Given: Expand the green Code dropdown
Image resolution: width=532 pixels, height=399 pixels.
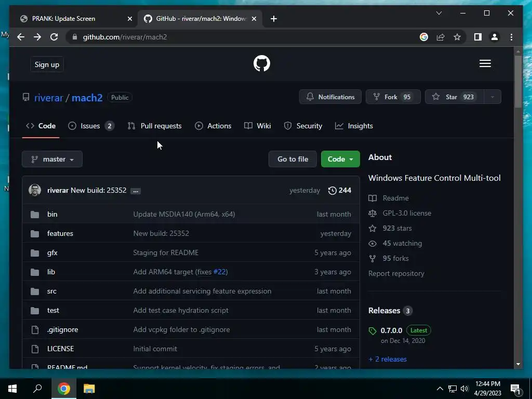Looking at the screenshot, I should tap(340, 159).
